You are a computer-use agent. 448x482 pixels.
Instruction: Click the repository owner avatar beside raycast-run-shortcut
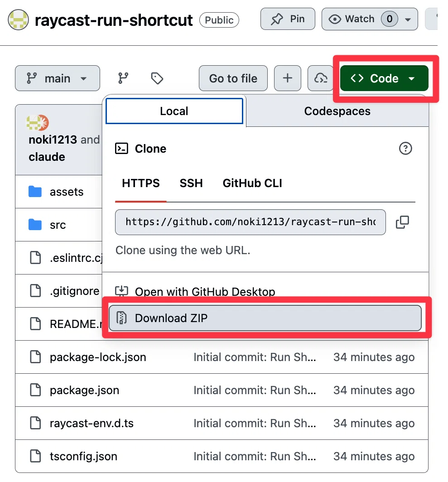coord(18,19)
